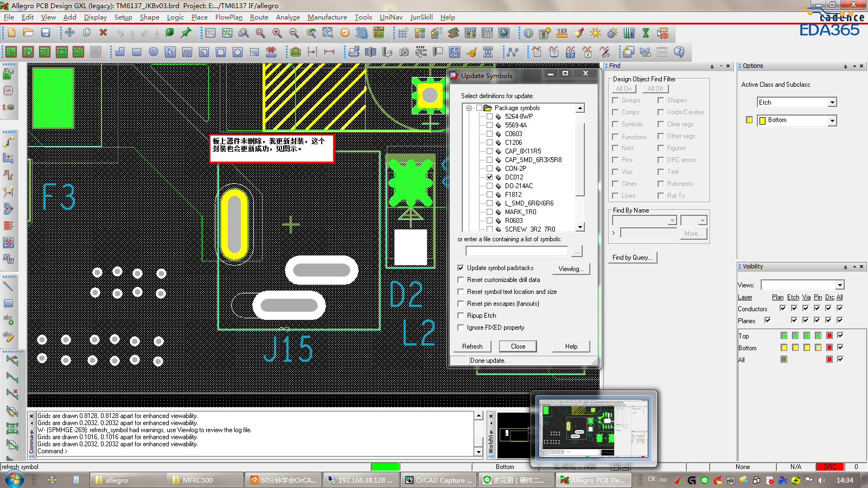Click the Flip design toolbar icon
The width and height of the screenshot is (868, 488).
point(379,33)
